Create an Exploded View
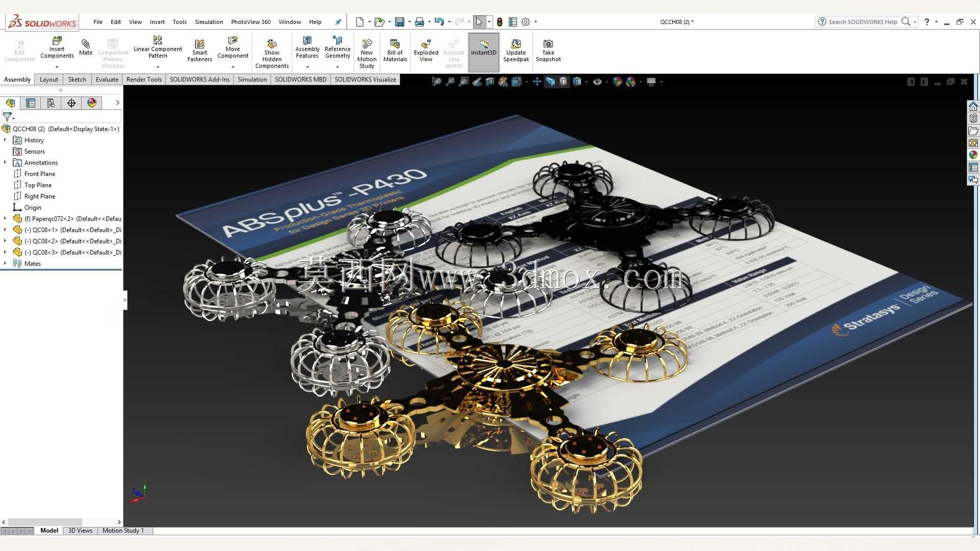This screenshot has width=980, height=551. pos(426,51)
